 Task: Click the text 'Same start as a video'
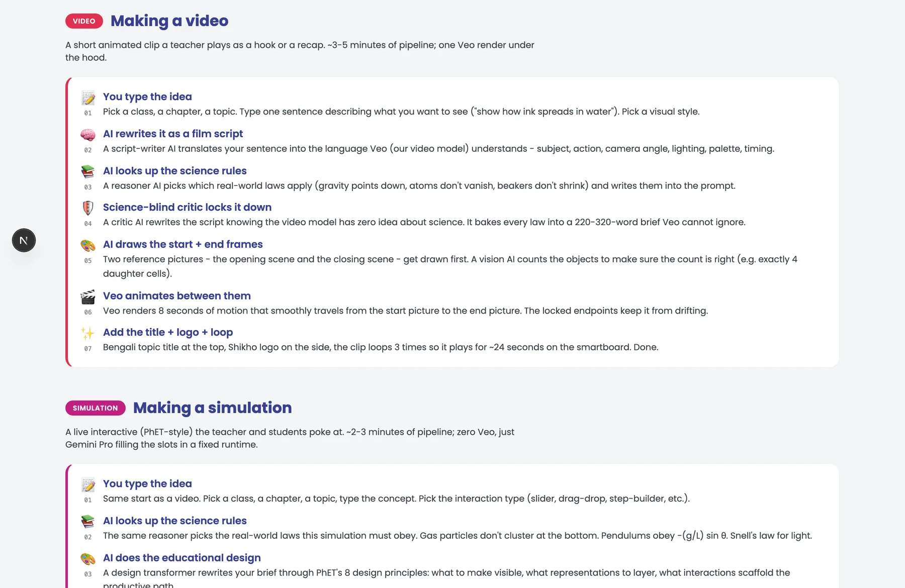click(x=396, y=499)
